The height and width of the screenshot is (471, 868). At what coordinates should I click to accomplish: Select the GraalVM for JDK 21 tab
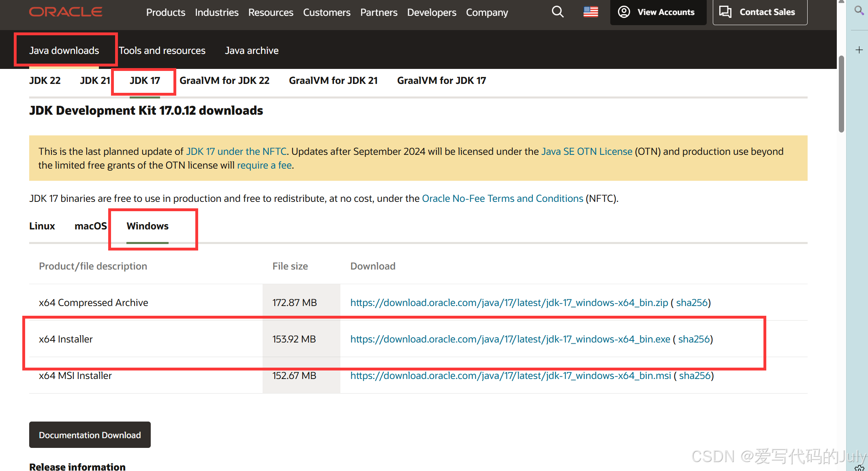pos(333,81)
